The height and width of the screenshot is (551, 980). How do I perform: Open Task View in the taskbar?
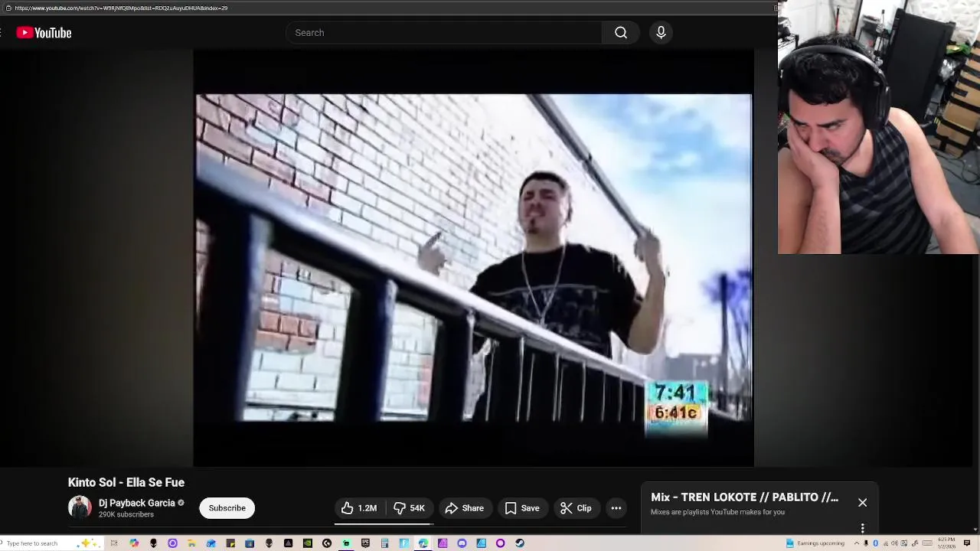pyautogui.click(x=114, y=543)
